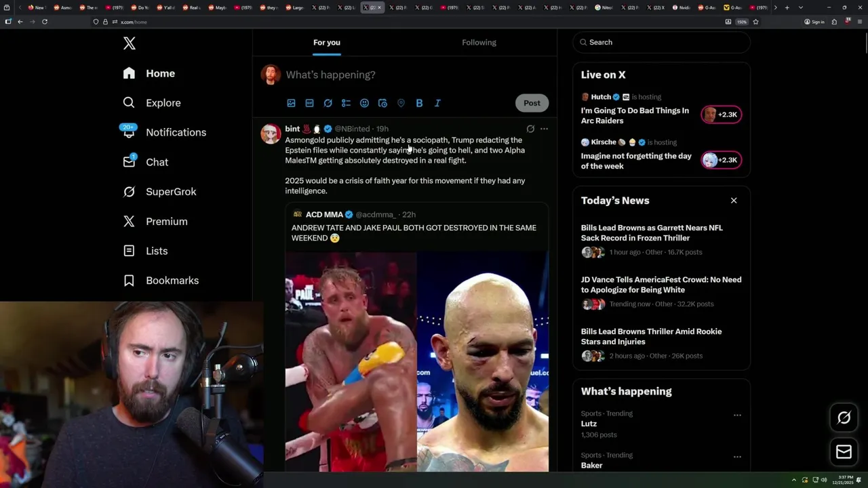868x488 pixels.
Task: Click the Post button
Action: click(x=532, y=103)
